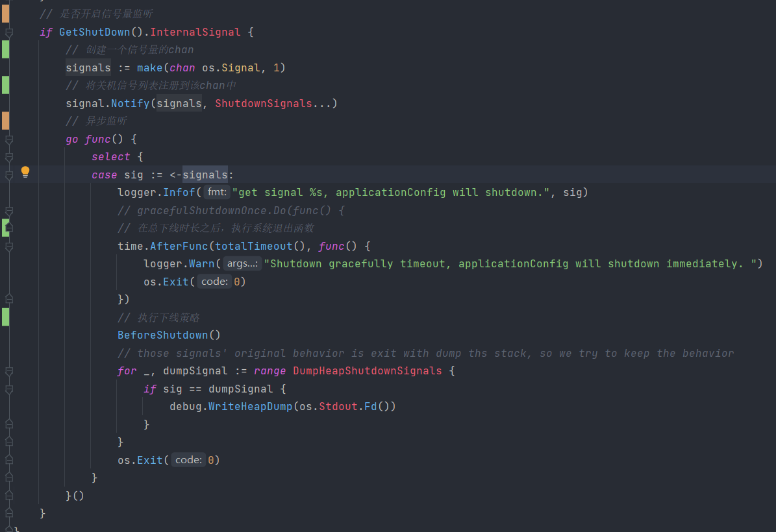Click the args parameter hint in logger.Warn

242,264
